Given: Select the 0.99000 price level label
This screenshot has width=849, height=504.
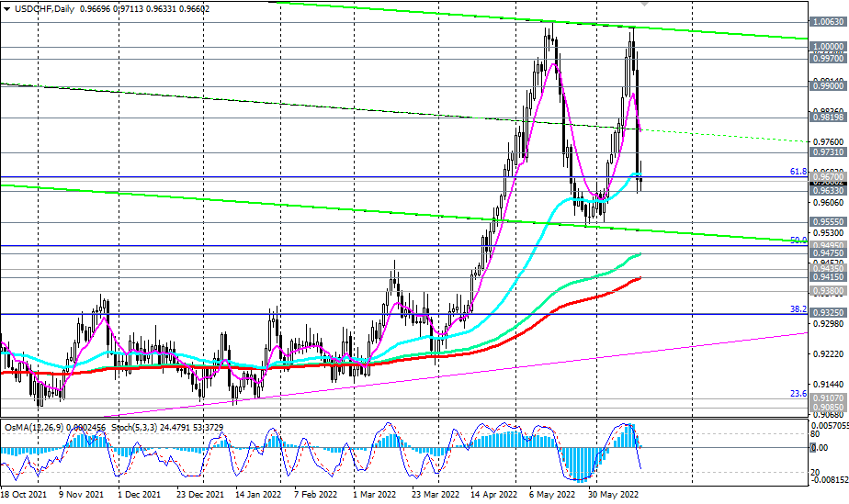Looking at the screenshot, I should click(x=828, y=86).
